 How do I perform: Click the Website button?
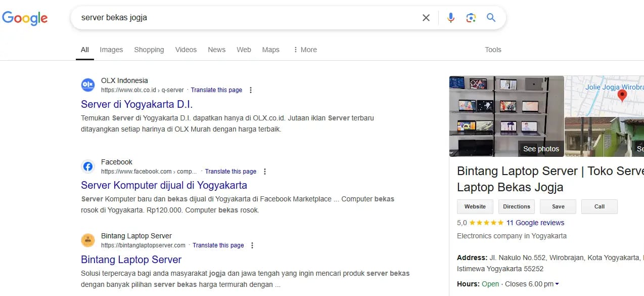(475, 206)
